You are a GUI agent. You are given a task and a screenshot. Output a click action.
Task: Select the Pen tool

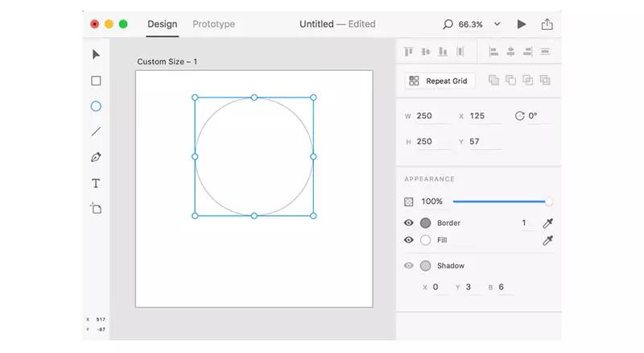pos(96,157)
